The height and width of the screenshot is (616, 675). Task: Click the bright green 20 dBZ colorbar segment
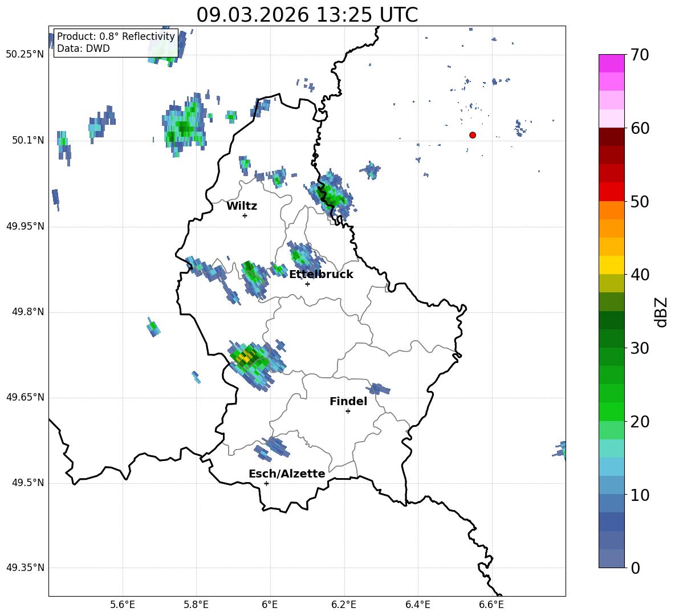pyautogui.click(x=611, y=411)
